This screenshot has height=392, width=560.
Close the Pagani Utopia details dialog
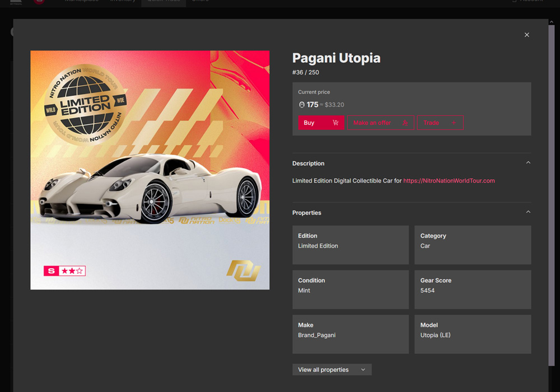(526, 35)
